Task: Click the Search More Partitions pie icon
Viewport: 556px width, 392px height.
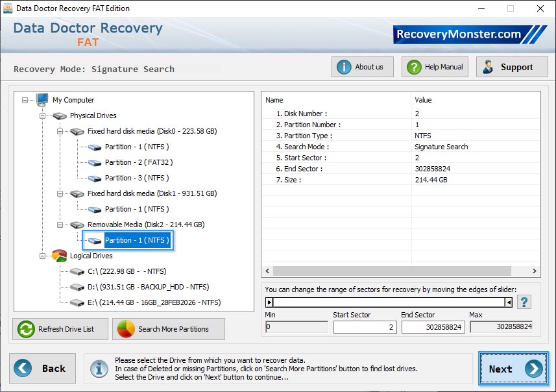Action: click(x=126, y=329)
